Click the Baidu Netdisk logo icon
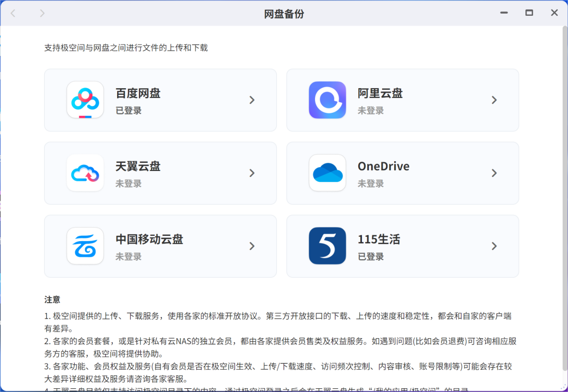The width and height of the screenshot is (568, 392). point(85,100)
